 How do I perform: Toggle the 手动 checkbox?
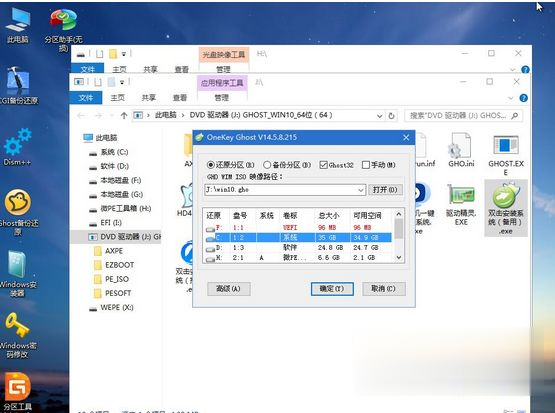[x=379, y=165]
